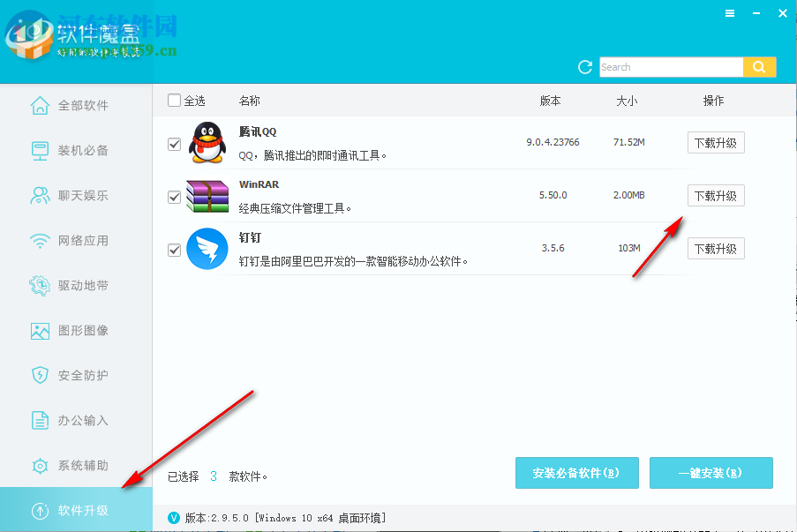Click the 大小 column header
Image resolution: width=797 pixels, height=532 pixels.
(x=627, y=101)
